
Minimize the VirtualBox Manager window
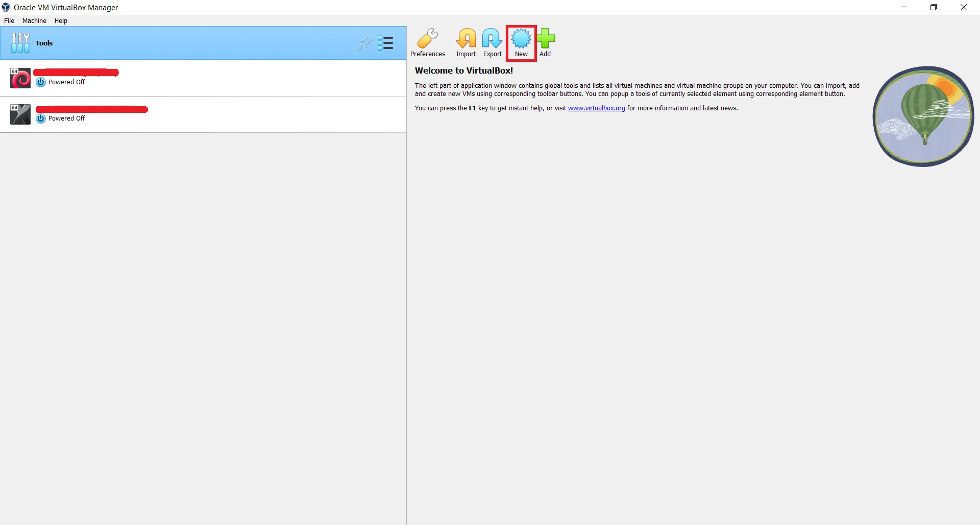point(904,7)
